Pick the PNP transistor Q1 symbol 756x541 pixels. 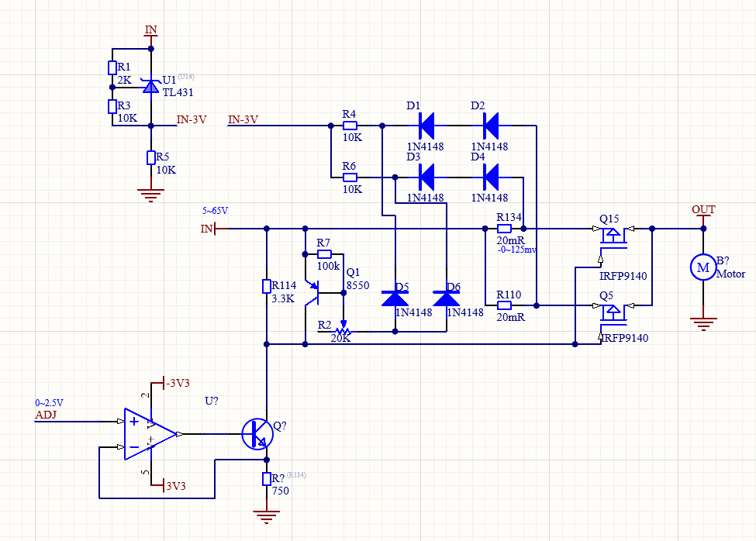312,292
